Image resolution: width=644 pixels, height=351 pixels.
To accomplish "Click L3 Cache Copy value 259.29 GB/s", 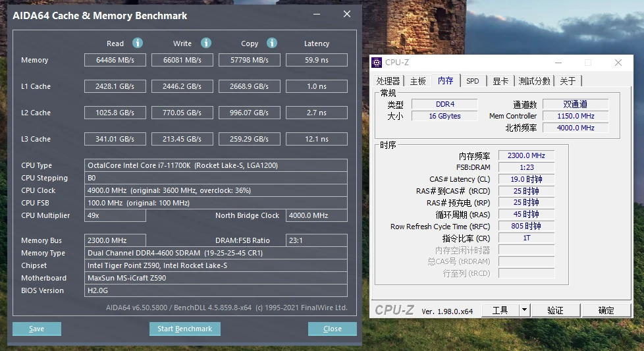I will (x=250, y=139).
